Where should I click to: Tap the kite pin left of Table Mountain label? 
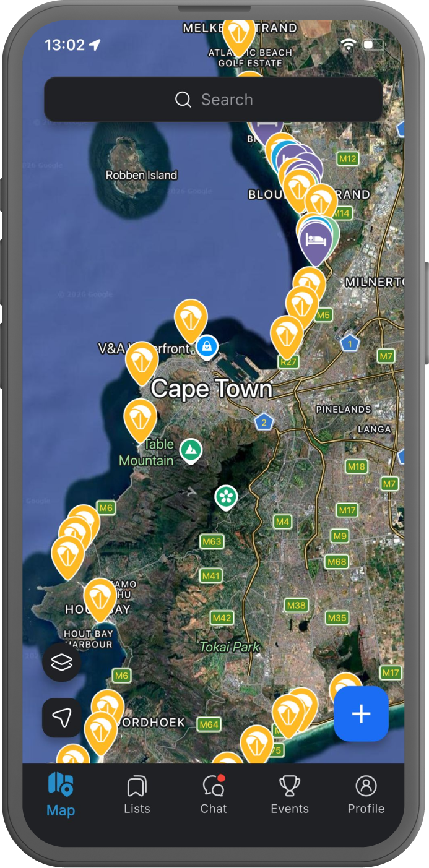tap(140, 418)
